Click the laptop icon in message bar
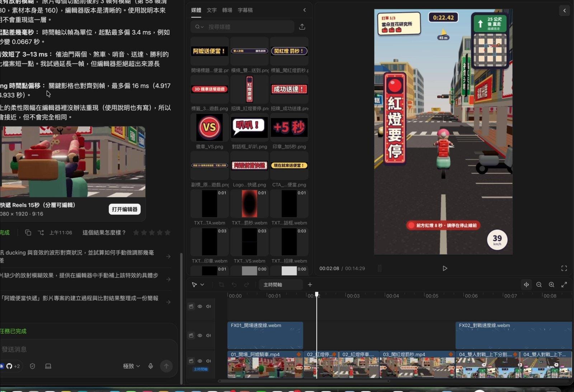574x392 pixels. click(x=48, y=366)
